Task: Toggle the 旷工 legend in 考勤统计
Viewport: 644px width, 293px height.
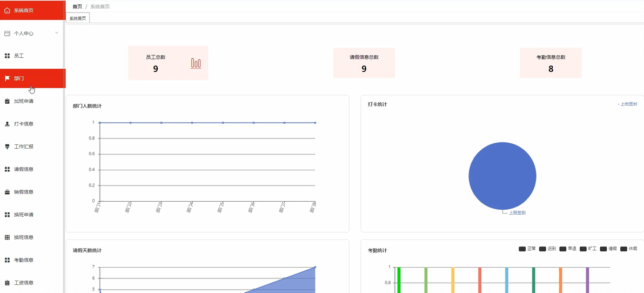Action: click(588, 249)
